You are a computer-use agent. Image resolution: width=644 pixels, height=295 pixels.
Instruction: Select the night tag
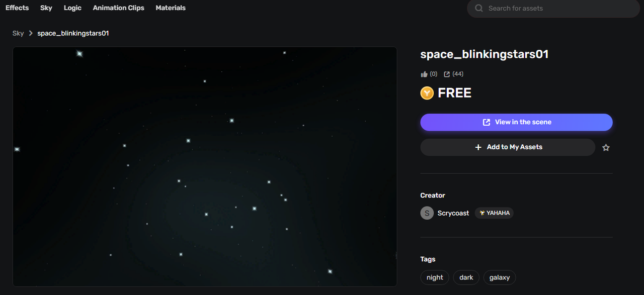pos(435,277)
